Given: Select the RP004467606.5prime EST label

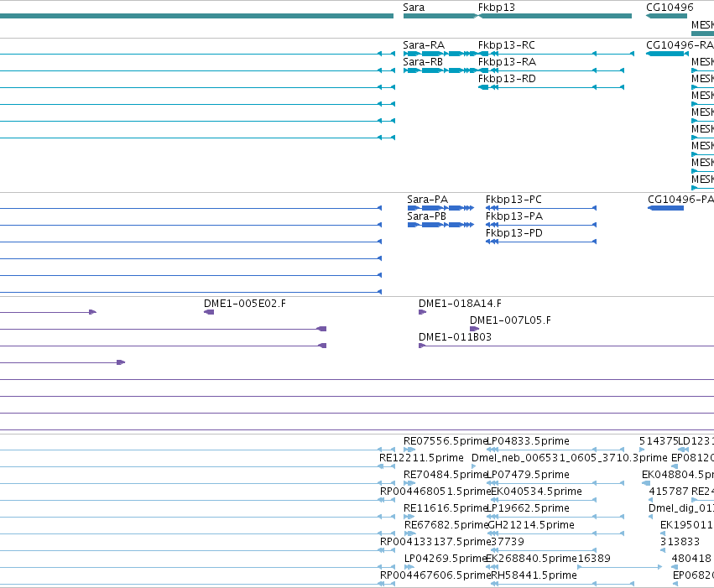Looking at the screenshot, I should [435, 575].
